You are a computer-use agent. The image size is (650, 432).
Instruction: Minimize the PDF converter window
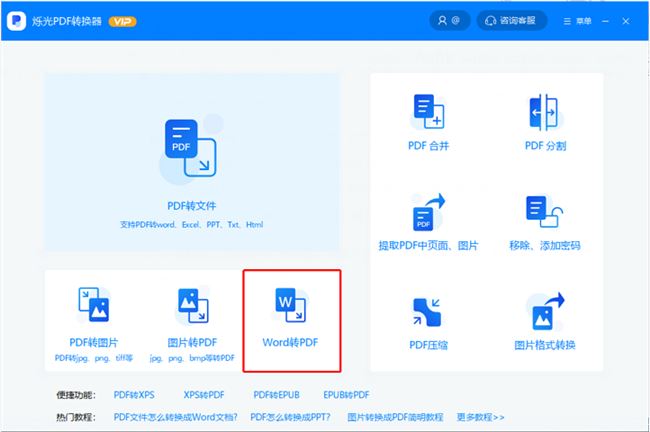pyautogui.click(x=605, y=21)
